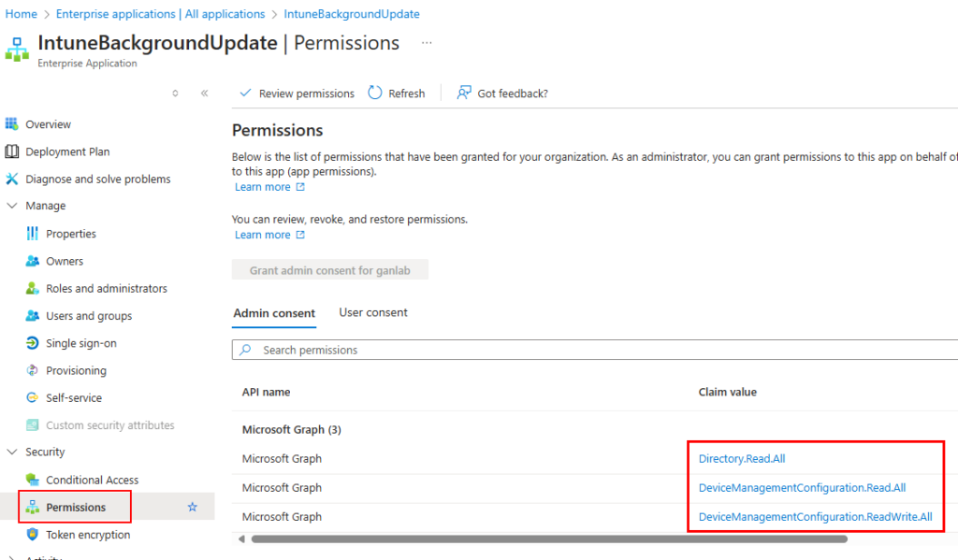This screenshot has height=560, width=958.
Task: Go to Enterprise applications breadcrumb link
Action: [x=160, y=14]
